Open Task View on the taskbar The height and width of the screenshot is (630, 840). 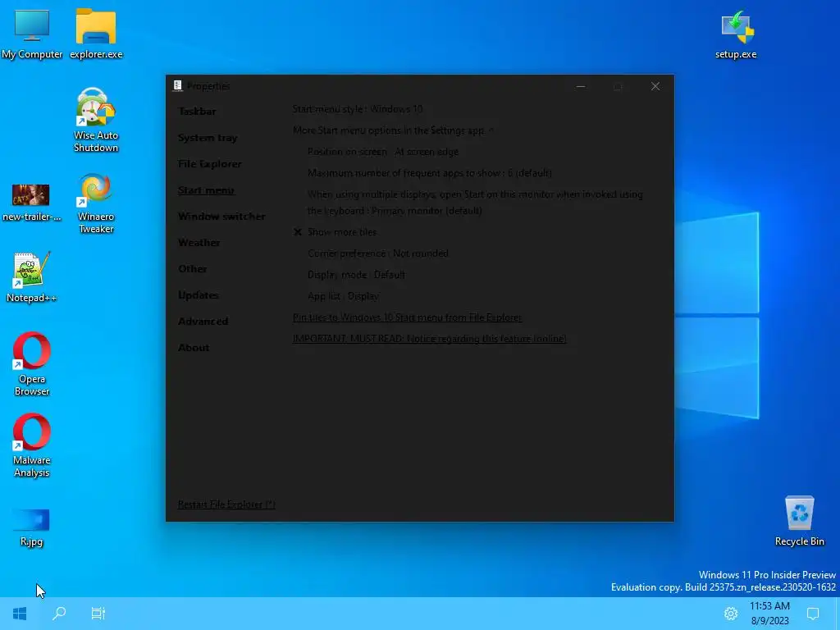tap(98, 614)
